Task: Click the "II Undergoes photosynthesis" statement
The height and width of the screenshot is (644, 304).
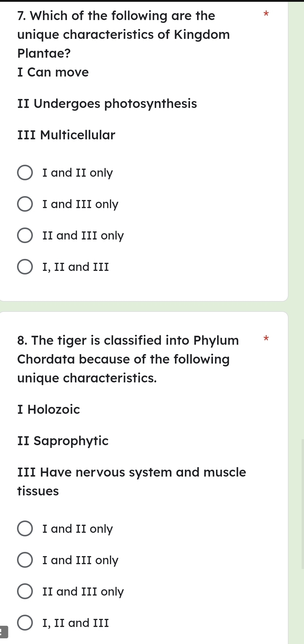Action: point(107,104)
